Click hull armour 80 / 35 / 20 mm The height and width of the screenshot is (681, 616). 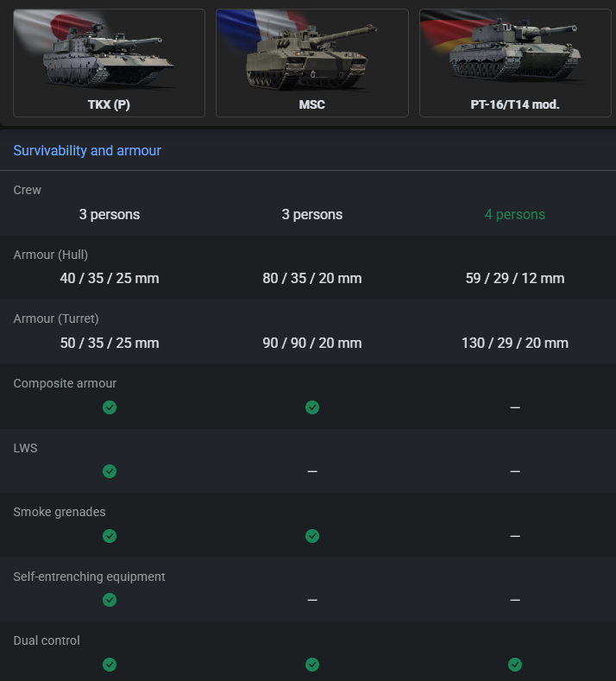point(312,279)
